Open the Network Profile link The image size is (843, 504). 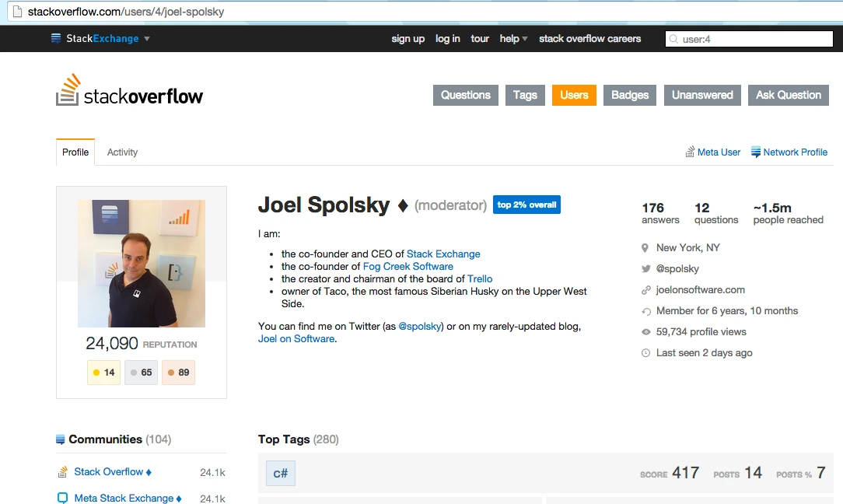(x=795, y=152)
